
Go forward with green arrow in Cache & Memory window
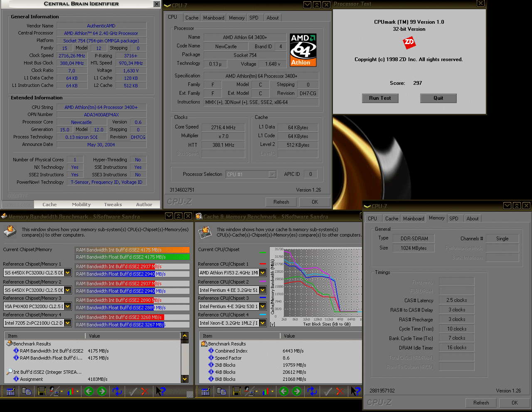point(297,391)
